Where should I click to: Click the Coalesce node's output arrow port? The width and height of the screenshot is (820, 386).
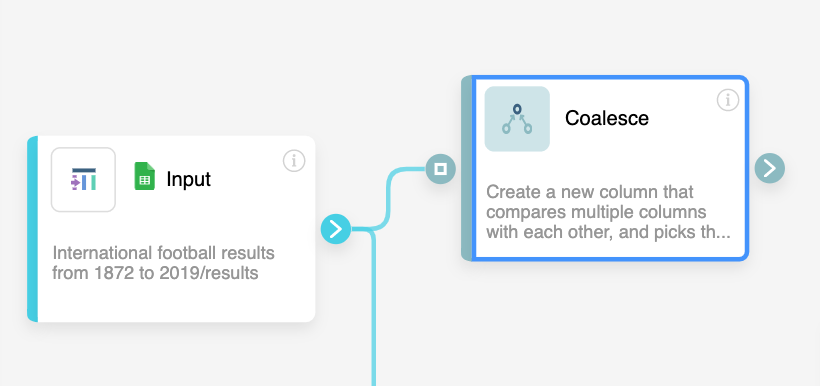[x=770, y=168]
